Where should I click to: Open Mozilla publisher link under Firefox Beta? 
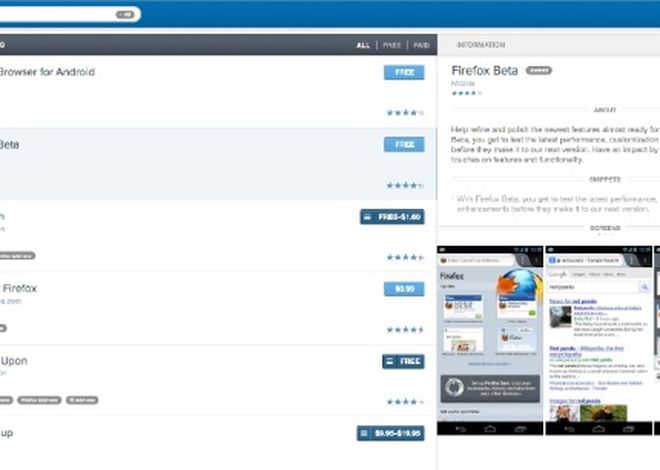click(463, 84)
